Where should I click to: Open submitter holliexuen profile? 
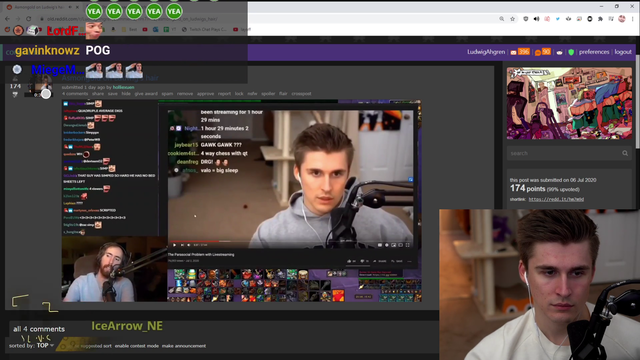(x=123, y=87)
